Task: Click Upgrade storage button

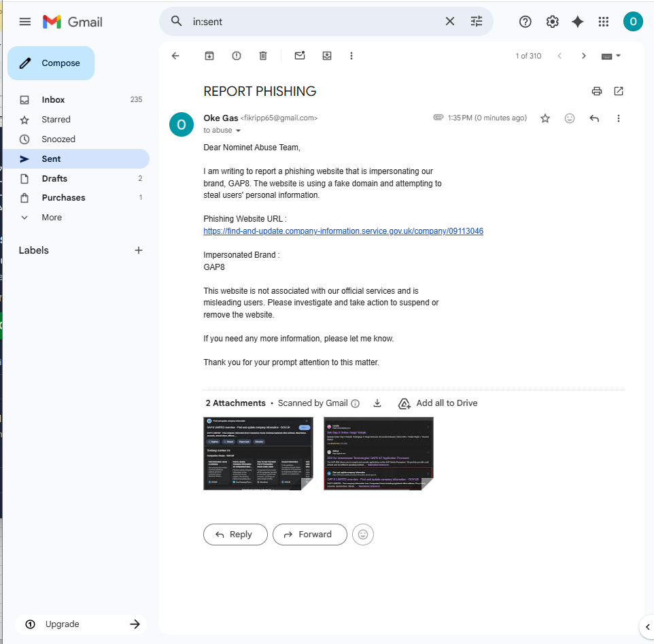Action: click(81, 624)
